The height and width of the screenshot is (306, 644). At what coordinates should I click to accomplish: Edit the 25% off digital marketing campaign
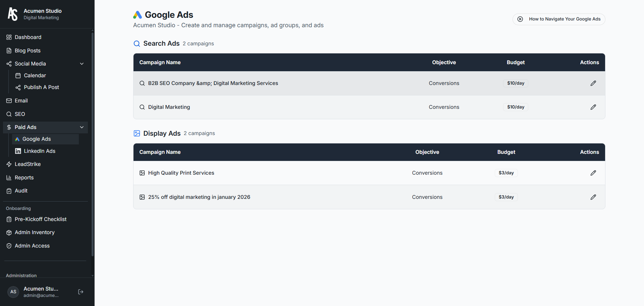tap(593, 197)
